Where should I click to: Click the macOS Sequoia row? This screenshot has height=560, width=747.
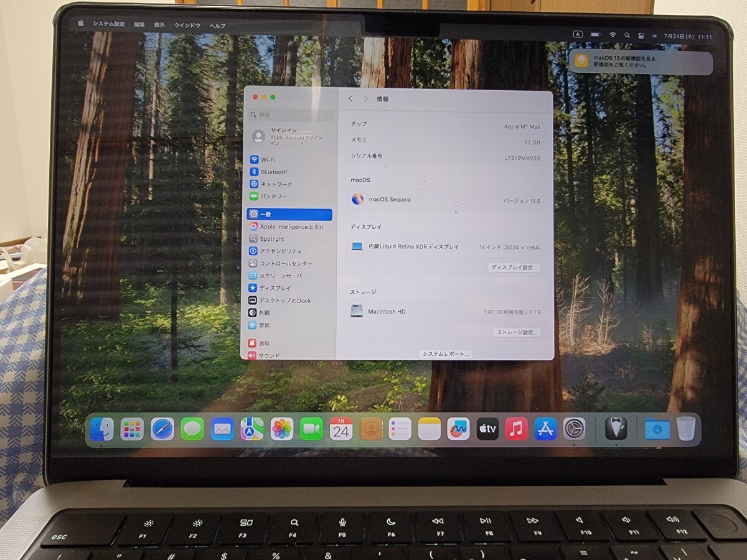pyautogui.click(x=445, y=200)
